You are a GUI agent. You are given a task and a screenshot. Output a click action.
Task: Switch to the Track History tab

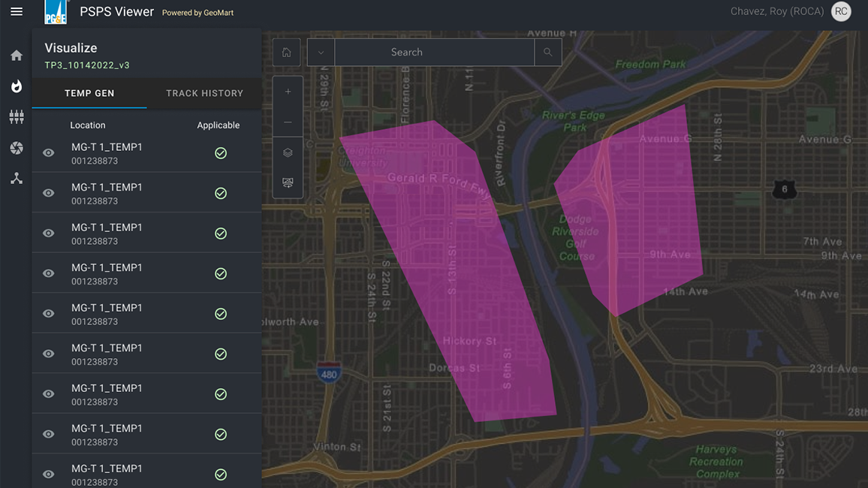pos(204,93)
